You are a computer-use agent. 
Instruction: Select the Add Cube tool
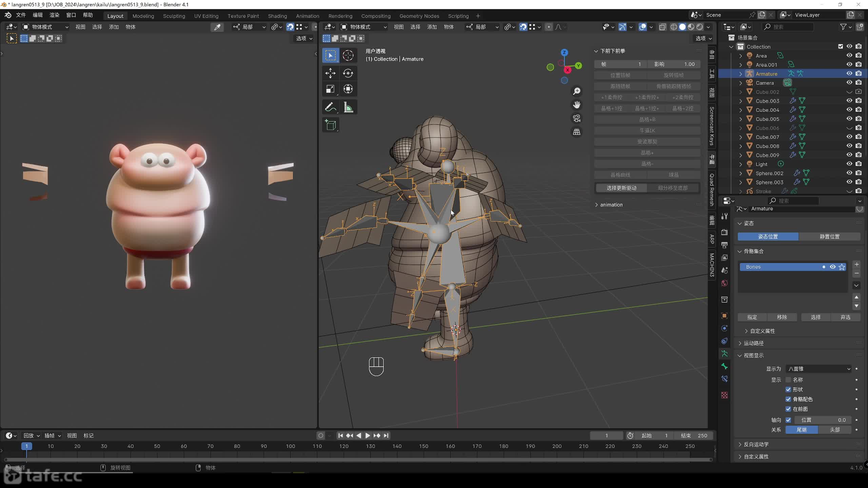(x=330, y=125)
